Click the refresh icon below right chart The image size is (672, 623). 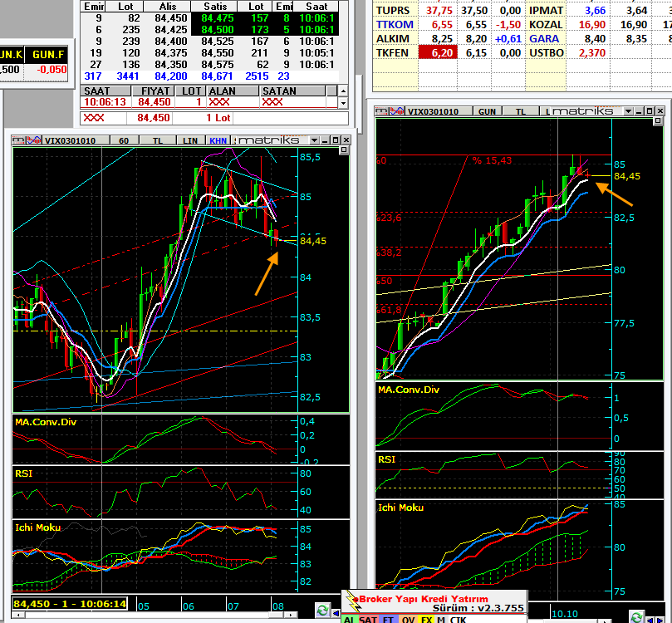pos(636,616)
